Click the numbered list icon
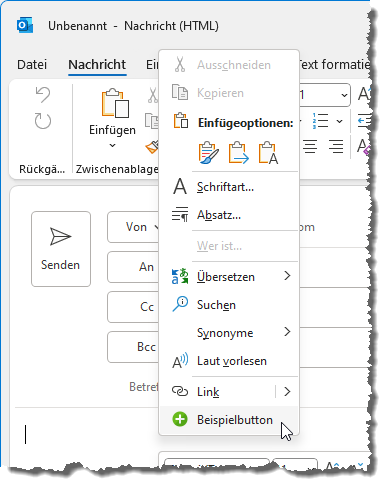388x486 pixels. coord(320,121)
